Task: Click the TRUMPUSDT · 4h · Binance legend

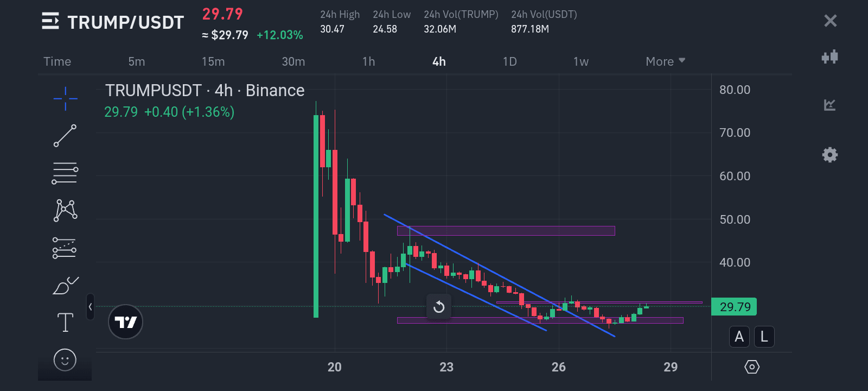Action: coord(205,90)
